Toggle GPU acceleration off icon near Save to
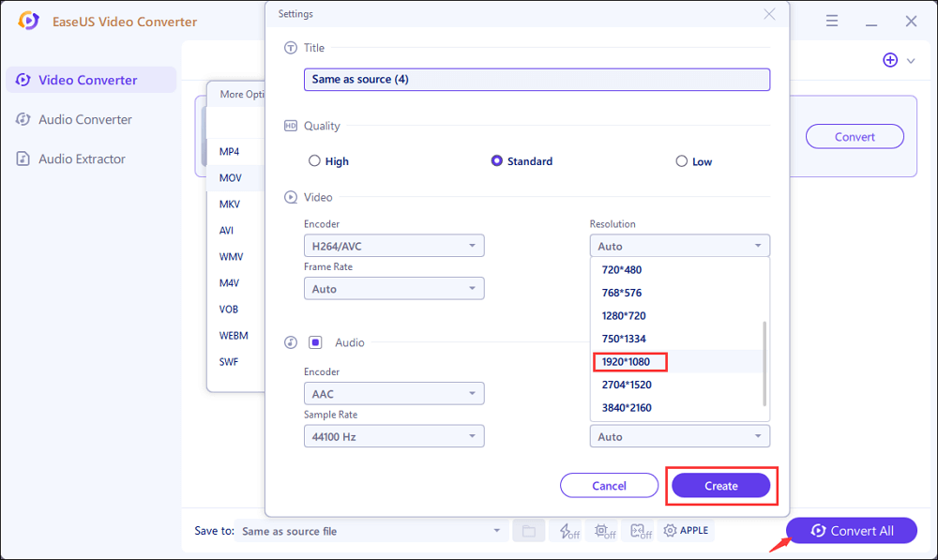Viewport: 938px width, 560px height. 570,530
